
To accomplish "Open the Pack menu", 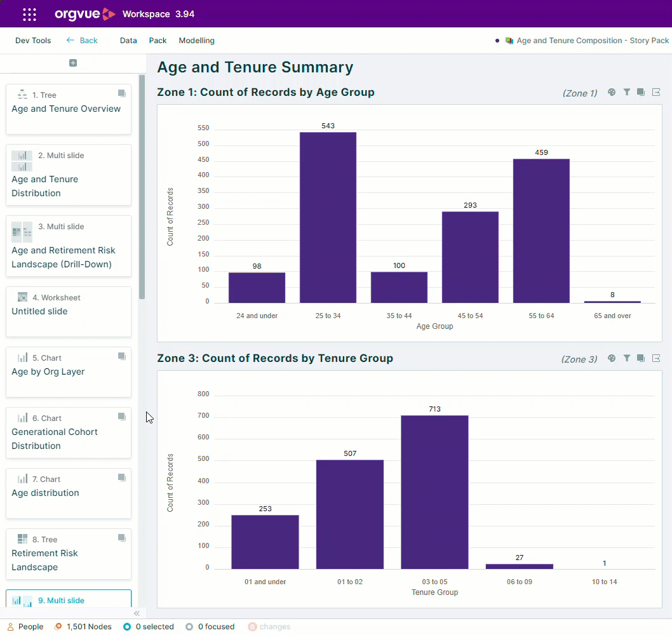I will point(158,40).
